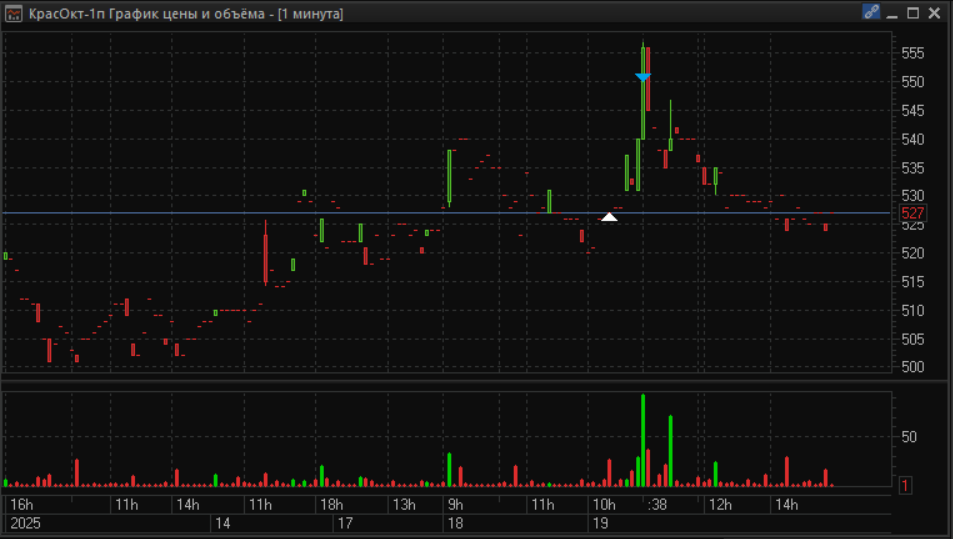This screenshot has height=539, width=953.
Task: Click the 12h time axis label
Action: click(x=720, y=505)
